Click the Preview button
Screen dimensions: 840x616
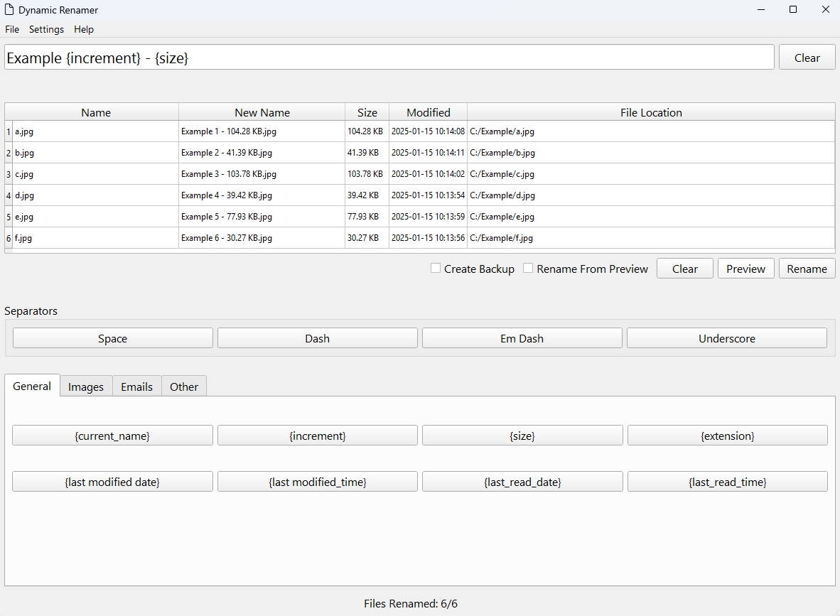tap(745, 269)
